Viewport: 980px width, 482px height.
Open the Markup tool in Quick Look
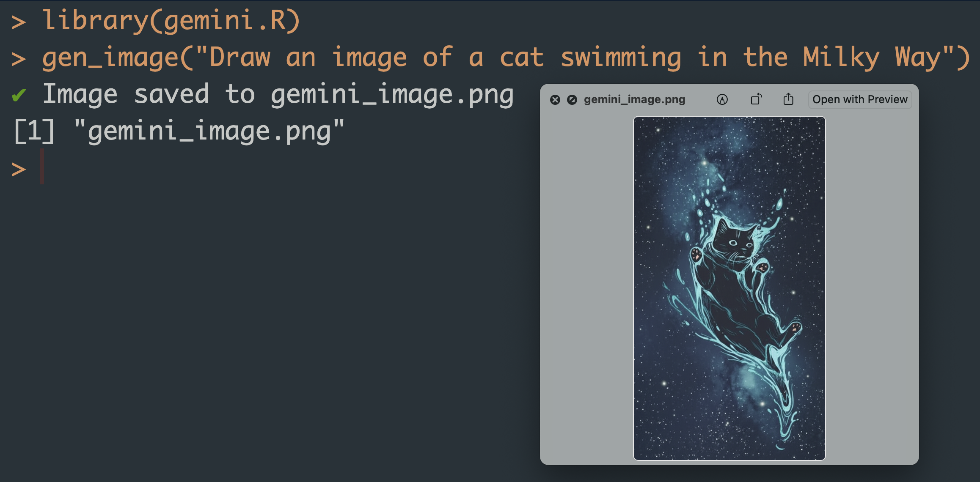[722, 100]
